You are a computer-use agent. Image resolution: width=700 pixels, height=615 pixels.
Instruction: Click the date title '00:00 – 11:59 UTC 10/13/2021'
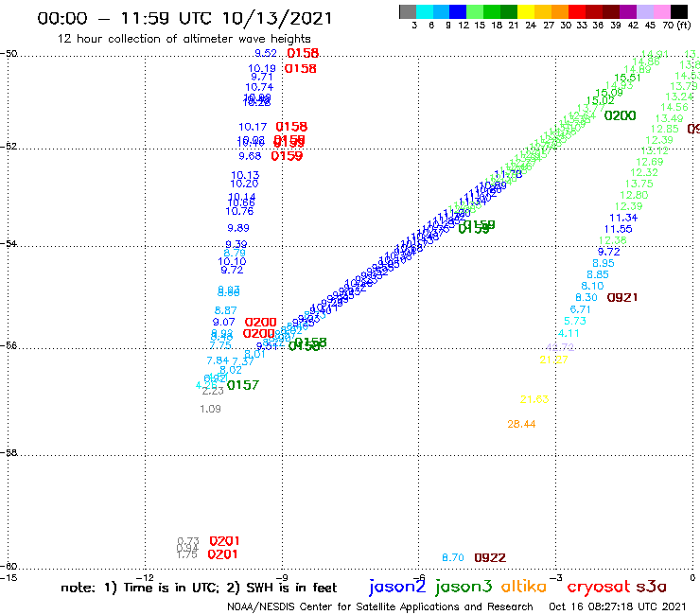click(x=184, y=18)
